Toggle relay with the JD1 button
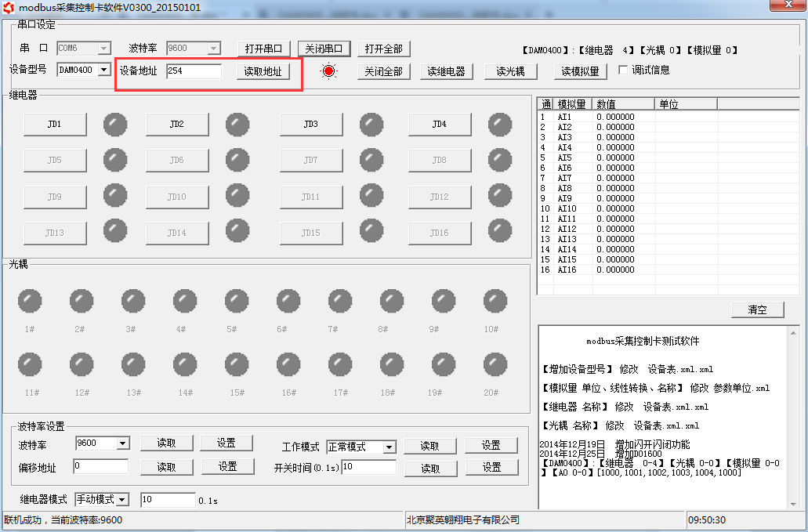This screenshot has width=808, height=532. (x=55, y=124)
